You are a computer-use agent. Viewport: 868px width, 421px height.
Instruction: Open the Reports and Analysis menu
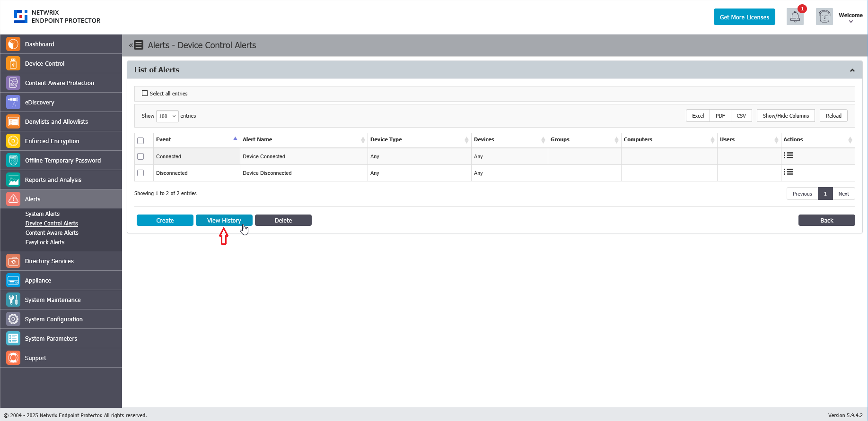[x=61, y=180]
